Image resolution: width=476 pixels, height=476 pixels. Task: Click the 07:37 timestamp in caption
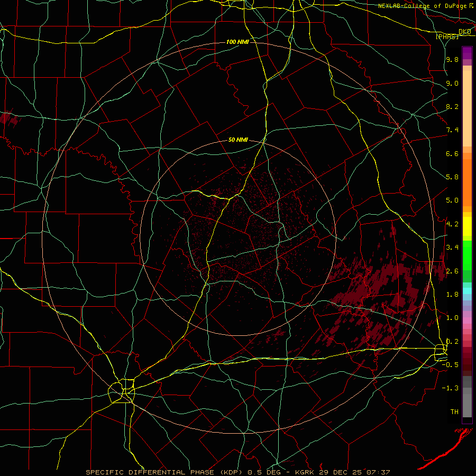pos(378,472)
